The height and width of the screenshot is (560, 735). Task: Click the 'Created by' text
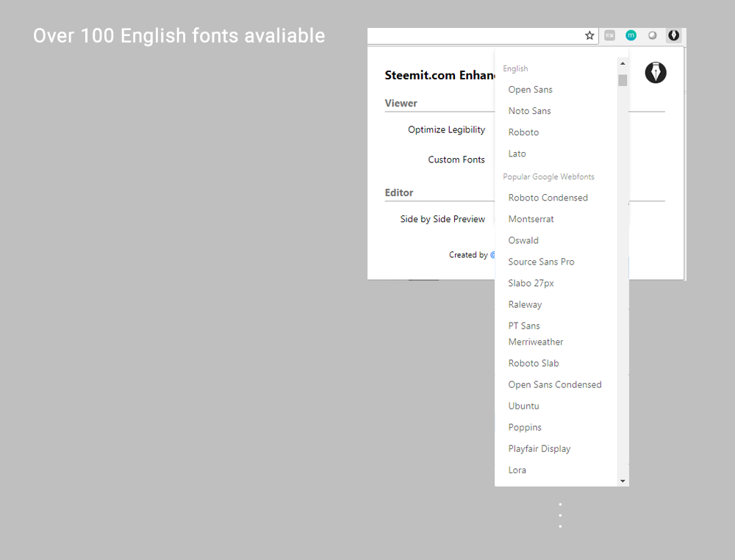click(468, 255)
